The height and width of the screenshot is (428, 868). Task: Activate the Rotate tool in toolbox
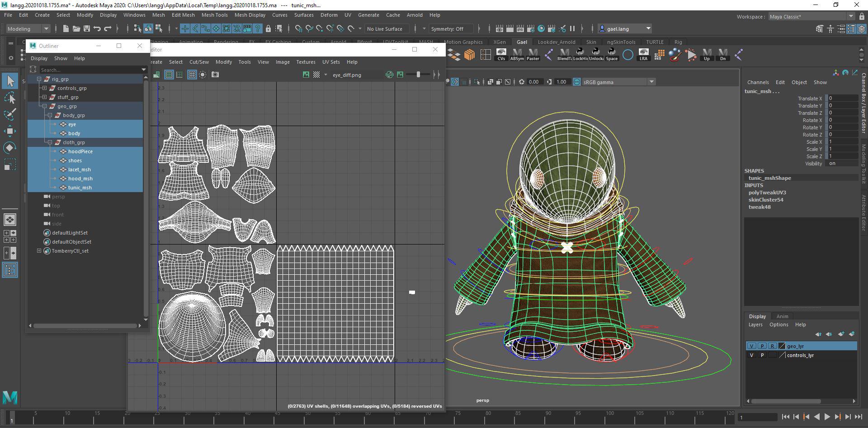tap(9, 148)
